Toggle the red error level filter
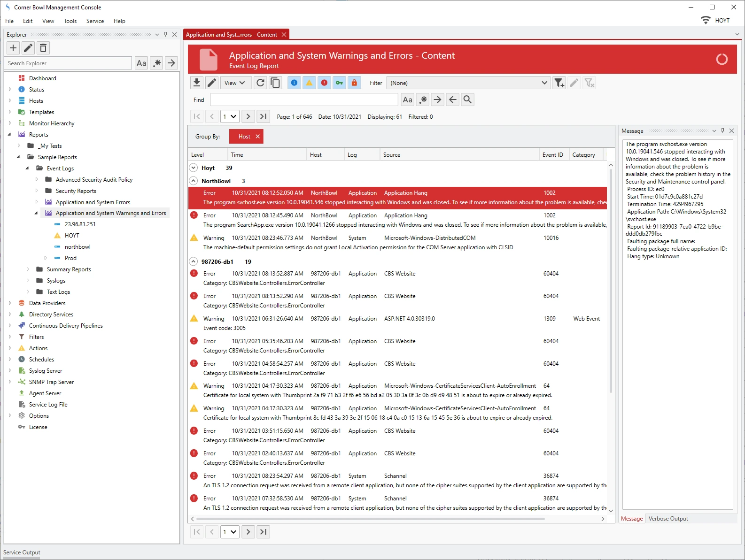This screenshot has height=560, width=745. [x=324, y=83]
